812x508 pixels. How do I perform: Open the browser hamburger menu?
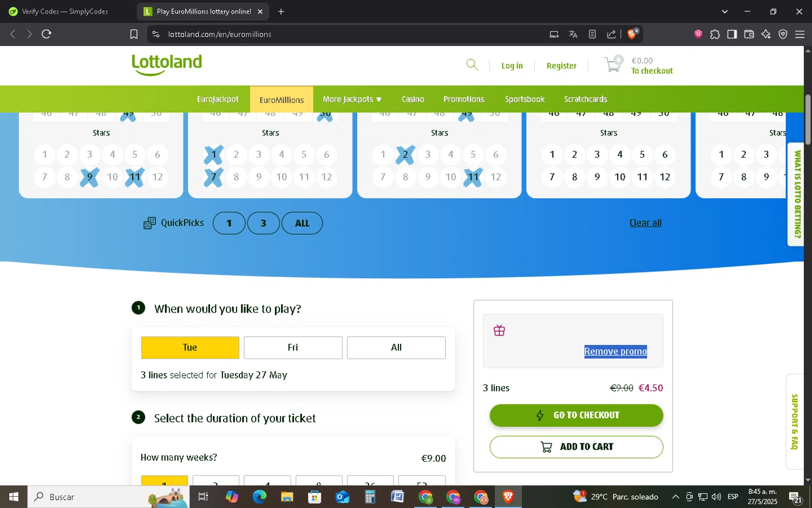(x=800, y=34)
